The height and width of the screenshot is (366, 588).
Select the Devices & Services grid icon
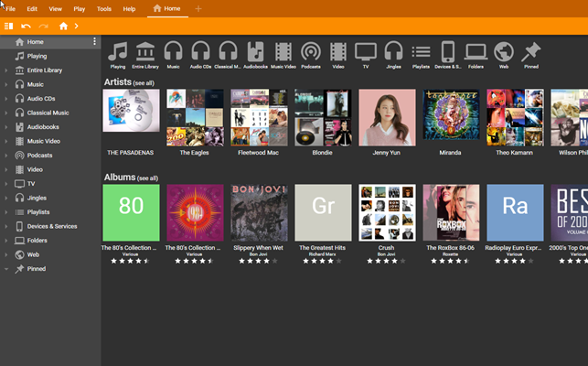coord(448,52)
